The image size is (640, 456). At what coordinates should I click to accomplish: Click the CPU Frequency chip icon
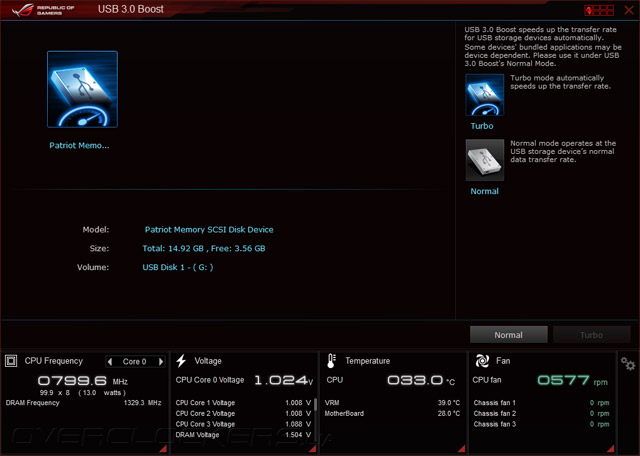tap(11, 361)
